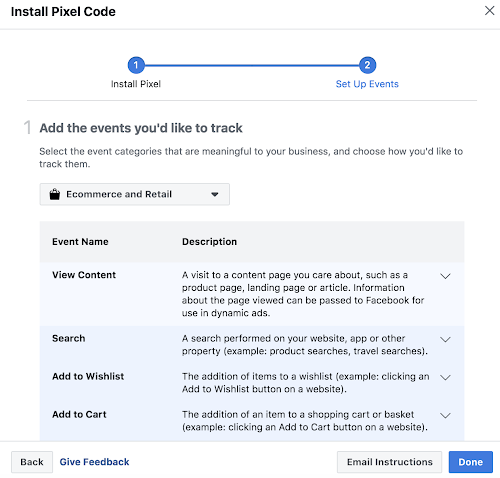Viewport: 500px width, 478px height.
Task: Close the Install Pixel Code dialog
Action: pyautogui.click(x=489, y=11)
